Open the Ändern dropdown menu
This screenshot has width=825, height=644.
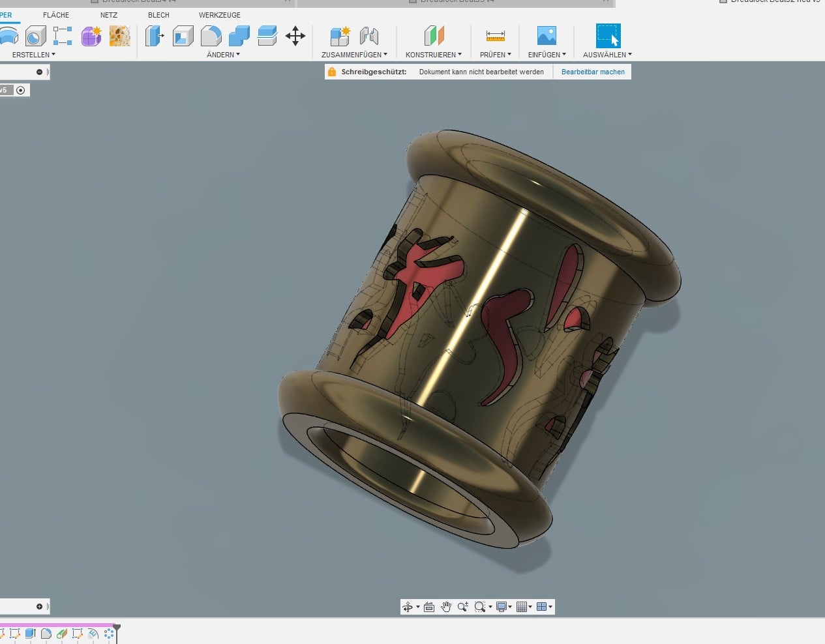[223, 55]
